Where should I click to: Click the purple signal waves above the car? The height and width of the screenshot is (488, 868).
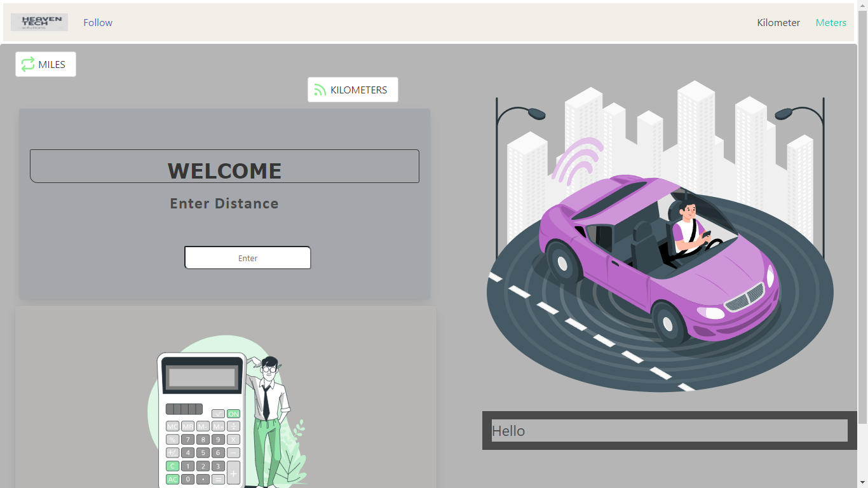[x=577, y=161]
